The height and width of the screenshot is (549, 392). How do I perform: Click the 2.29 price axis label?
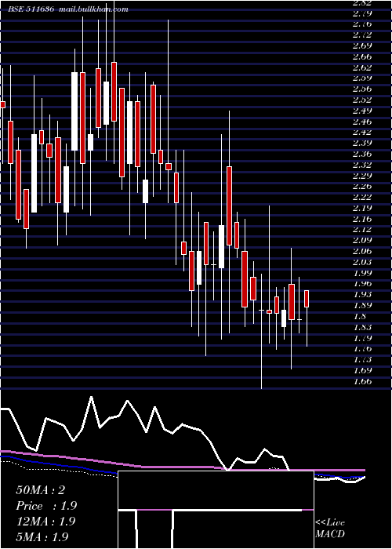tap(362, 176)
